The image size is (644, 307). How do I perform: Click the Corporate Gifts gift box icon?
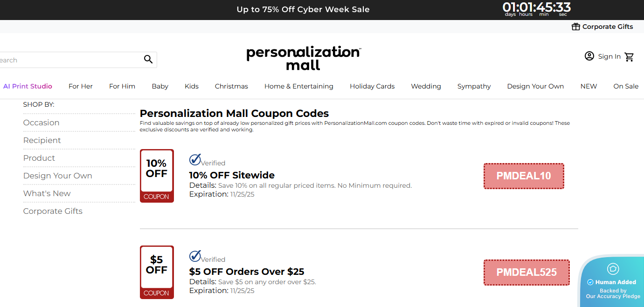pos(575,27)
